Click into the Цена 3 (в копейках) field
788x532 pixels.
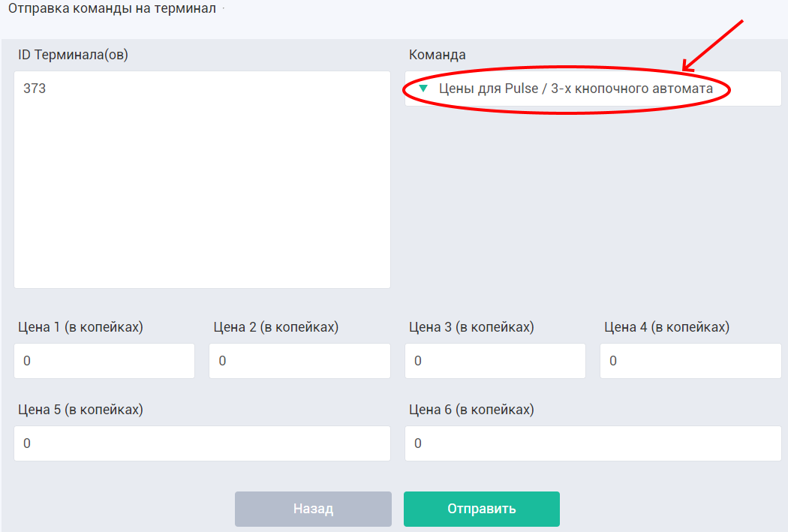(x=495, y=361)
